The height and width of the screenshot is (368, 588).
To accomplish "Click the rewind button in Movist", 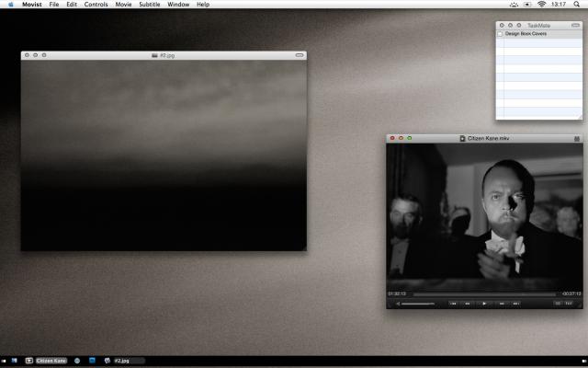I will tap(469, 303).
